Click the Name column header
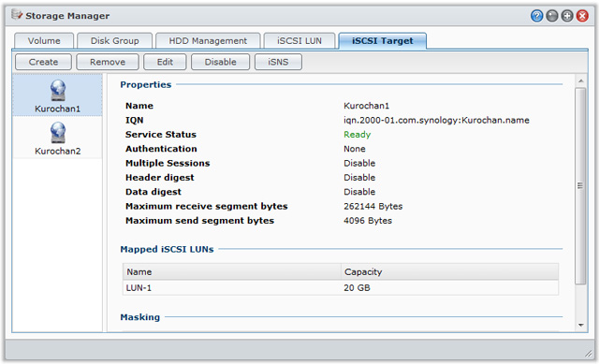The image size is (599, 364). (x=232, y=272)
